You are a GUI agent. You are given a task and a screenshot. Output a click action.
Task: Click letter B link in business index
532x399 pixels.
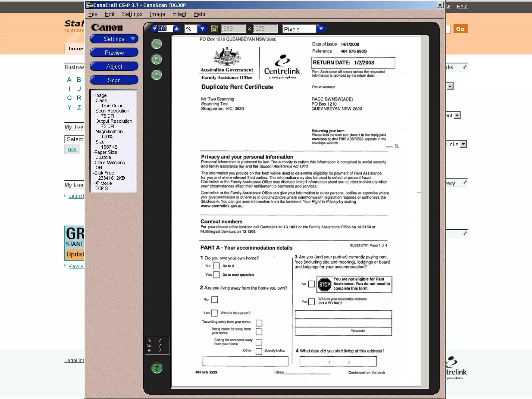pos(79,80)
